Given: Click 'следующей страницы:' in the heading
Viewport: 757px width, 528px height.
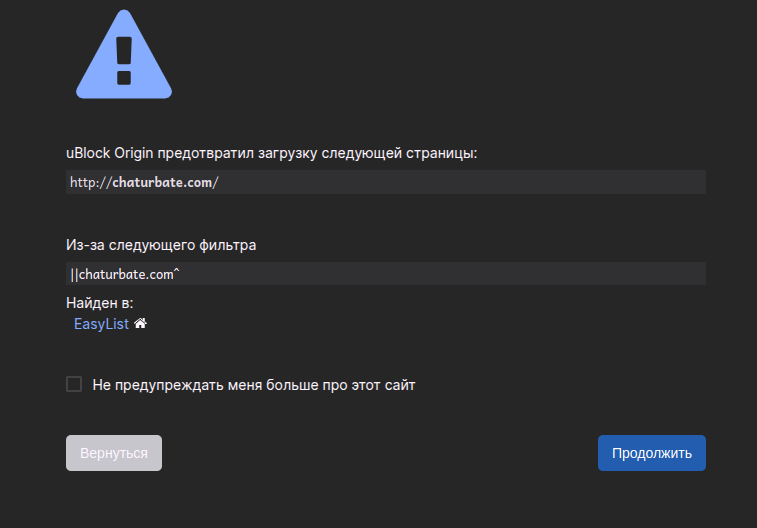Looking at the screenshot, I should [399, 153].
